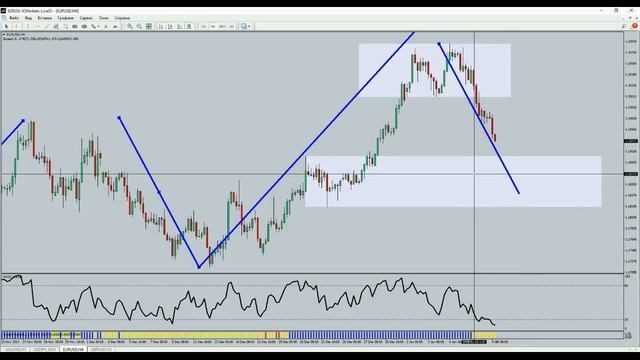Zoom out of the chart

tap(139, 27)
